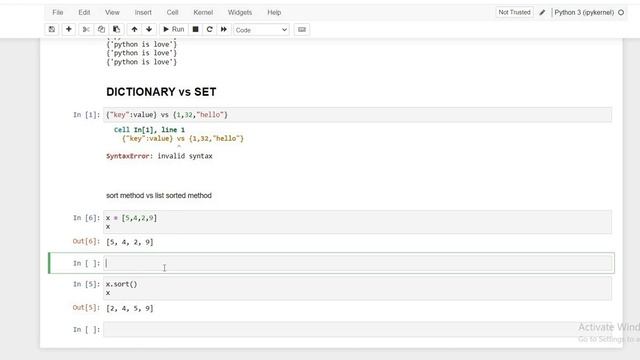
Task: Insert a cell below using the plus icon
Action: [x=69, y=29]
